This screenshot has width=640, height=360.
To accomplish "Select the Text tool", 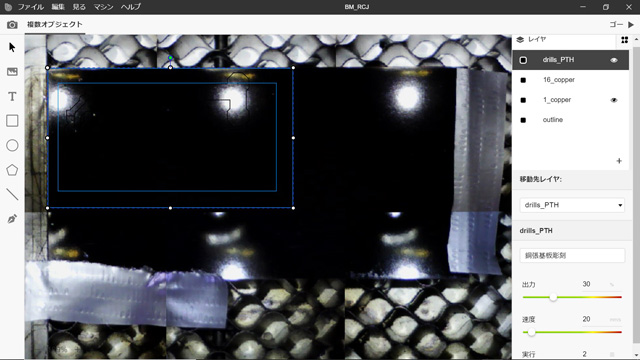I will pyautogui.click(x=12, y=96).
